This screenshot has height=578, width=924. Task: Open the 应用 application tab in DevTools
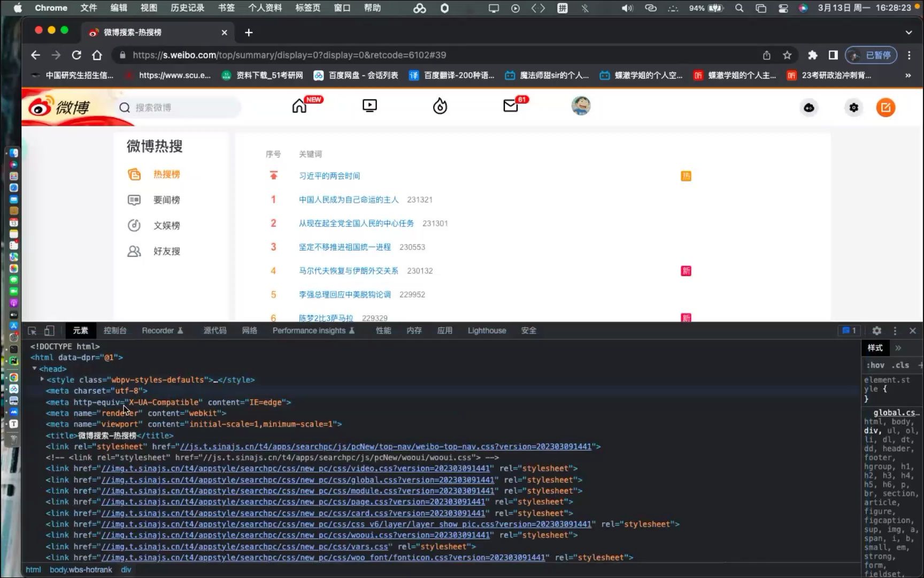[x=445, y=331]
